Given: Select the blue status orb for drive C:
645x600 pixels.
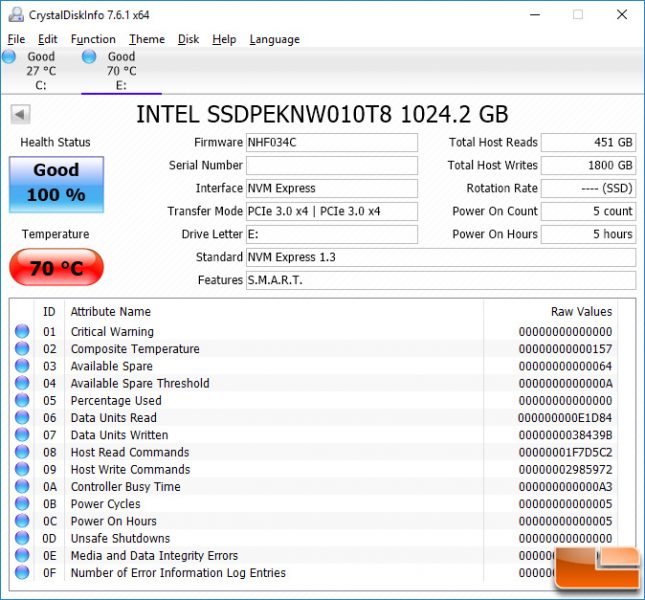Looking at the screenshot, I should click(9, 56).
